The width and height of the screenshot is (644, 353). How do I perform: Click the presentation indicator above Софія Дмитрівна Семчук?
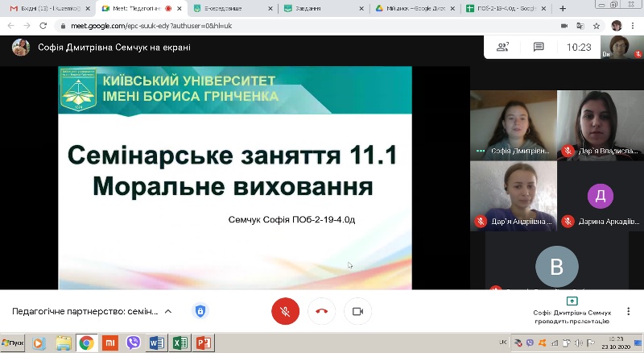(572, 301)
